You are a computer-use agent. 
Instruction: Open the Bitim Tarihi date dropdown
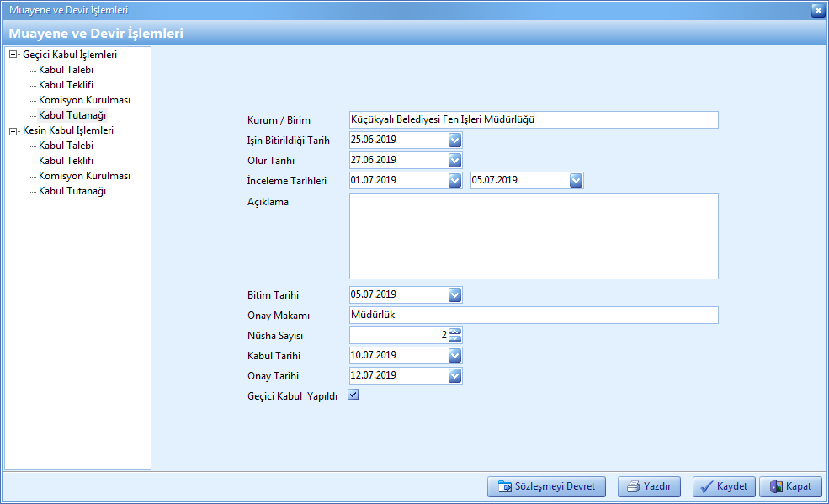pos(454,294)
